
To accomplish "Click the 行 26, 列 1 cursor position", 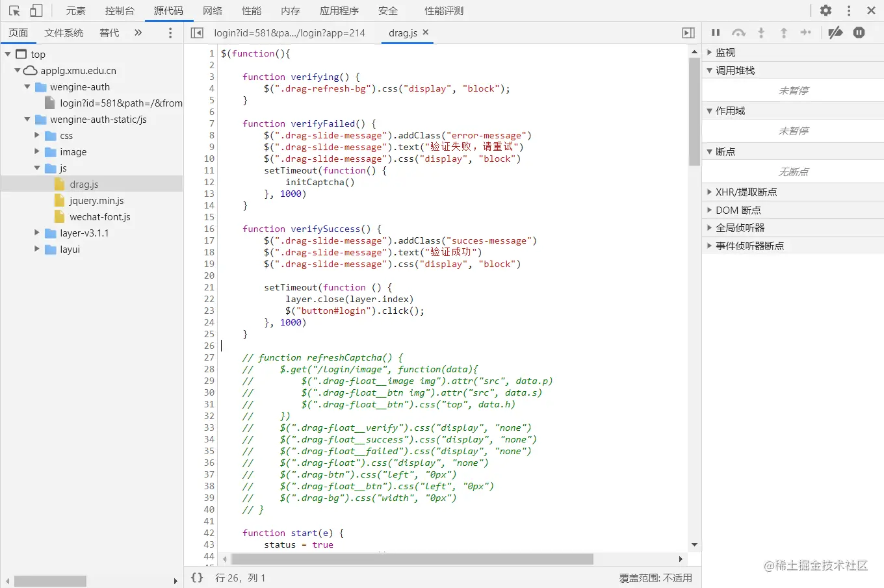I will coord(240,578).
